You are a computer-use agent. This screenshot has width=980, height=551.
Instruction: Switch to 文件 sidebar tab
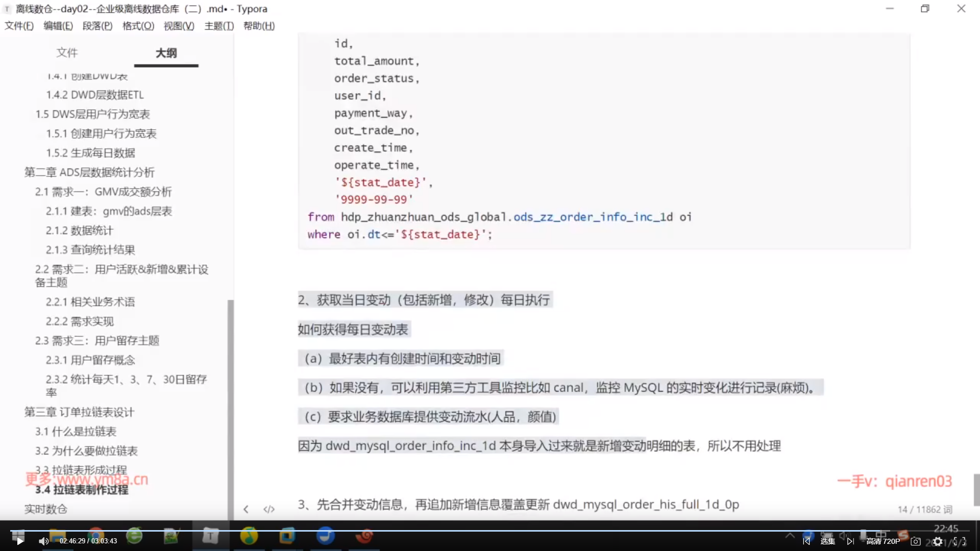click(67, 53)
